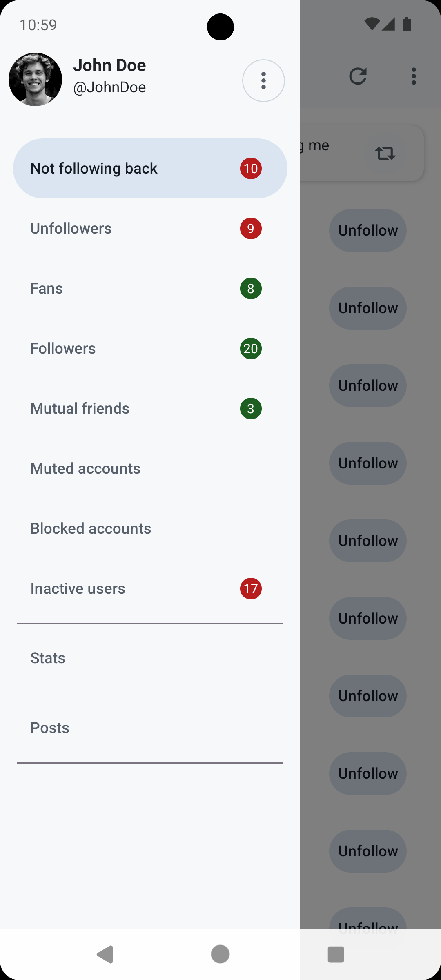The width and height of the screenshot is (441, 980).
Task: Tap the Wi-Fi icon in the status bar
Action: pos(372,24)
